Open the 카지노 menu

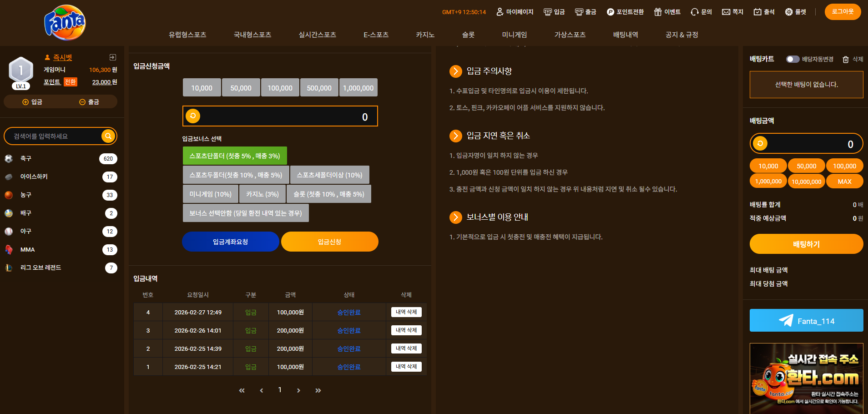[425, 35]
